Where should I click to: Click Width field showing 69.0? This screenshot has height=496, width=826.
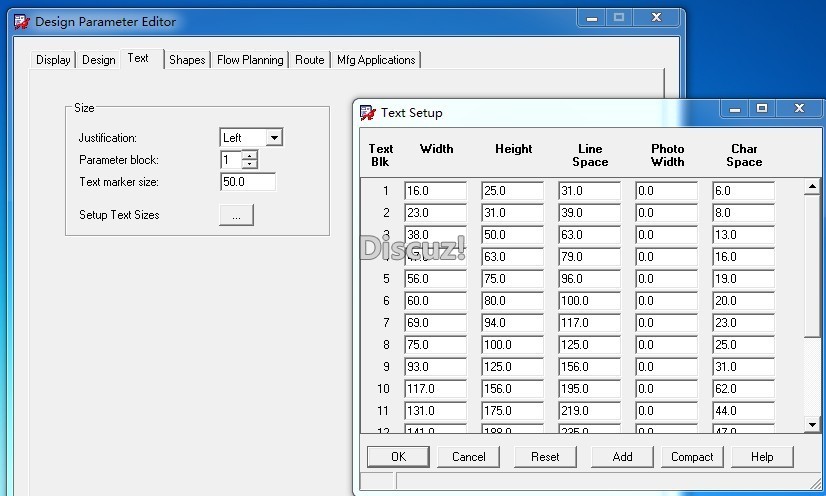coord(435,323)
